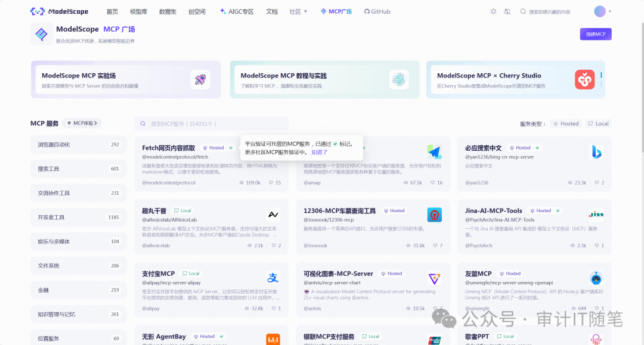
Task: Open the GitHub link in header
Action: pos(377,11)
